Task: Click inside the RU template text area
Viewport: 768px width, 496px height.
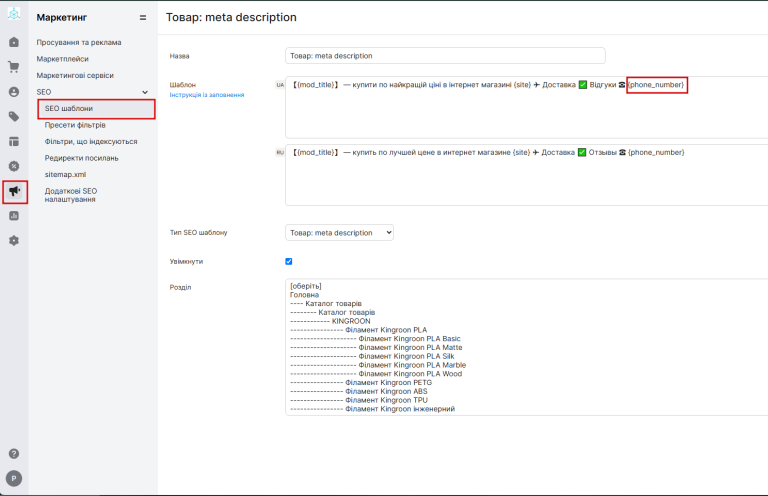Action: click(x=527, y=175)
